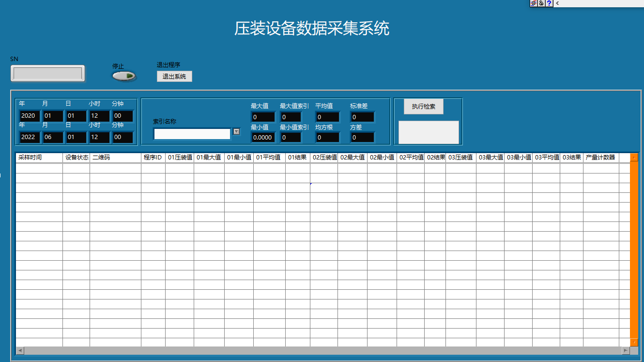The image size is (644, 362).
Task: Toggle the 停止 stop switch
Action: [x=124, y=76]
